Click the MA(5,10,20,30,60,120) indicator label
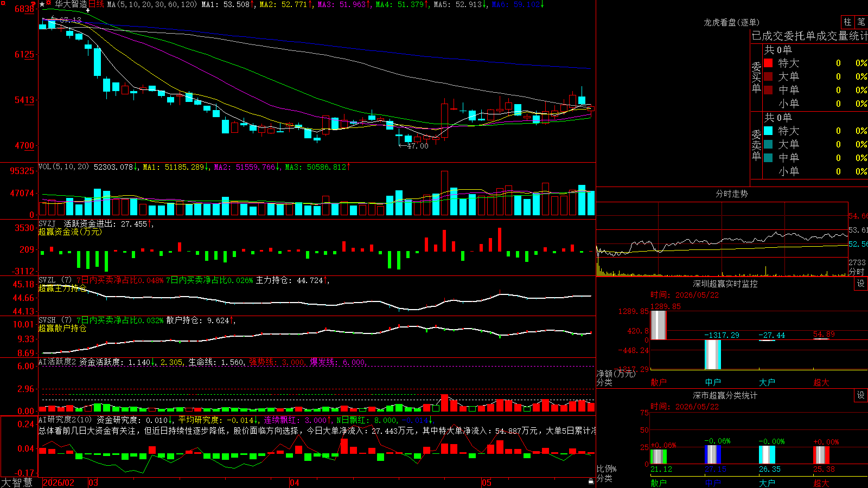The height and width of the screenshot is (488, 868). click(x=152, y=5)
